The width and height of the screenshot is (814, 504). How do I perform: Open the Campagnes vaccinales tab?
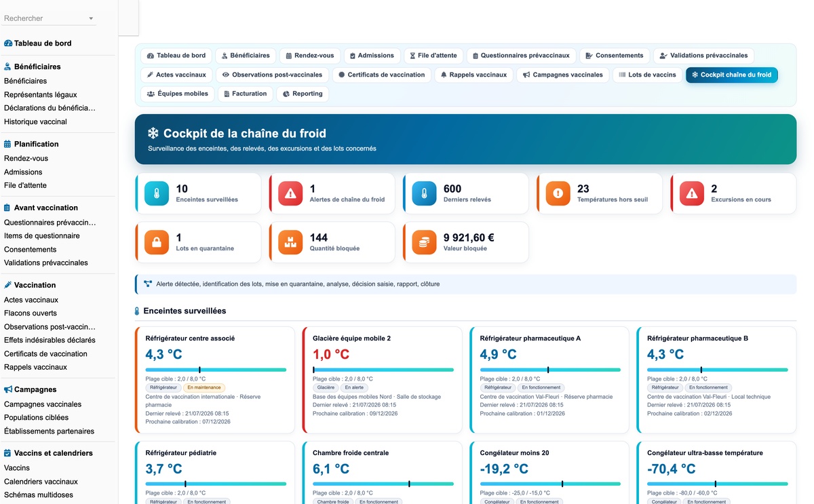563,75
